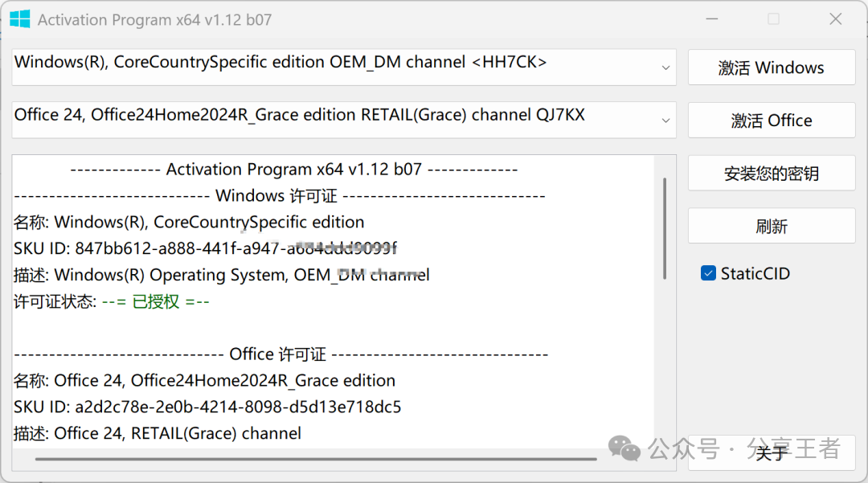Toggle the StaticCID checkbox
Screen dimensions: 868x483
click(708, 273)
